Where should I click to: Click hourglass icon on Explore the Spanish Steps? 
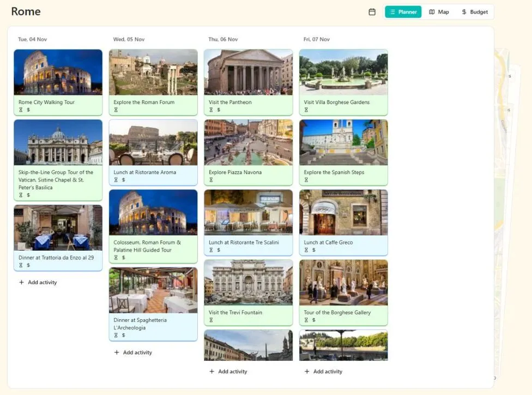pos(306,180)
